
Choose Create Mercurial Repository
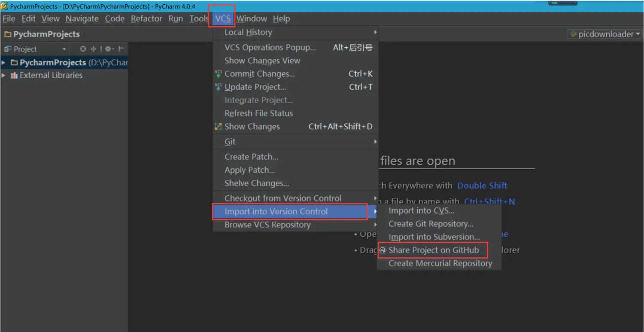[x=439, y=263]
